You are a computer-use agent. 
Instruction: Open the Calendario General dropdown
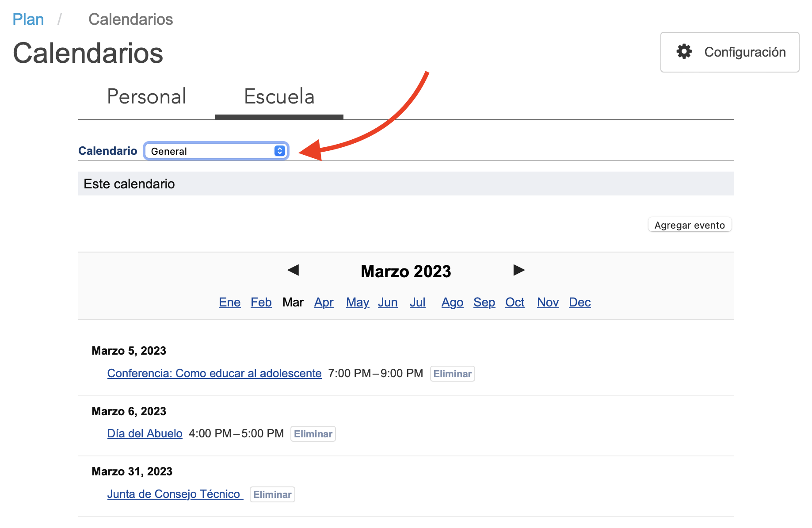click(216, 151)
